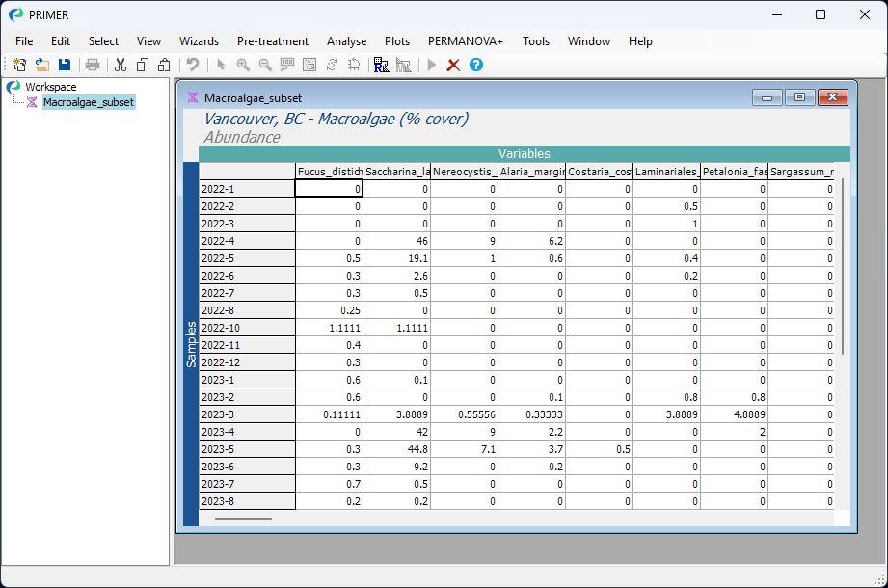Stop the current task with the red X
Viewport: 888px width, 588px height.
pyautogui.click(x=453, y=65)
